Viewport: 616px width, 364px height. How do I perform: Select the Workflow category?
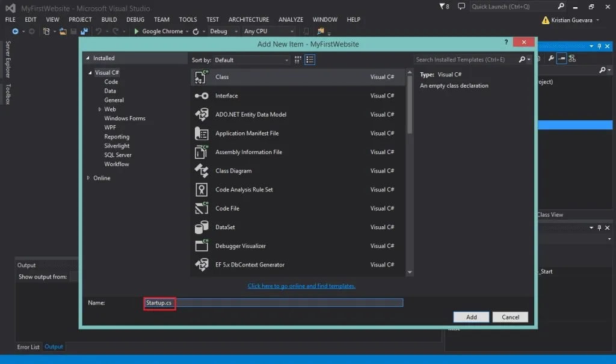117,164
